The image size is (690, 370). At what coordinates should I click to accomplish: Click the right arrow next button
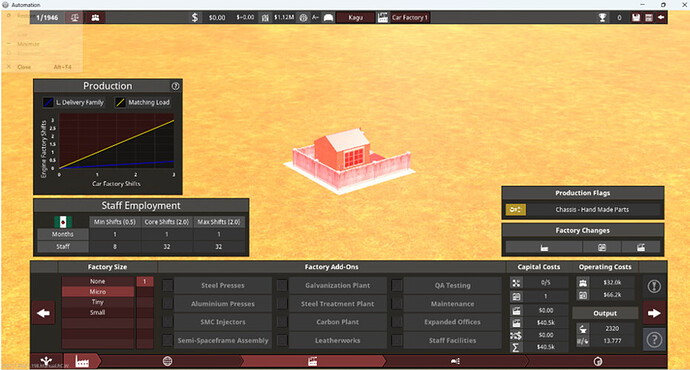point(654,313)
